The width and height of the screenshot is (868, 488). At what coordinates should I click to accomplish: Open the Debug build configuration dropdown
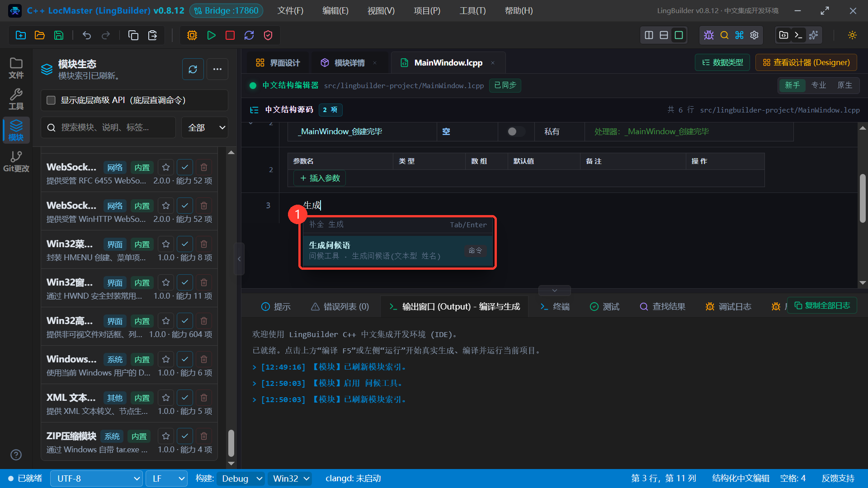point(241,479)
